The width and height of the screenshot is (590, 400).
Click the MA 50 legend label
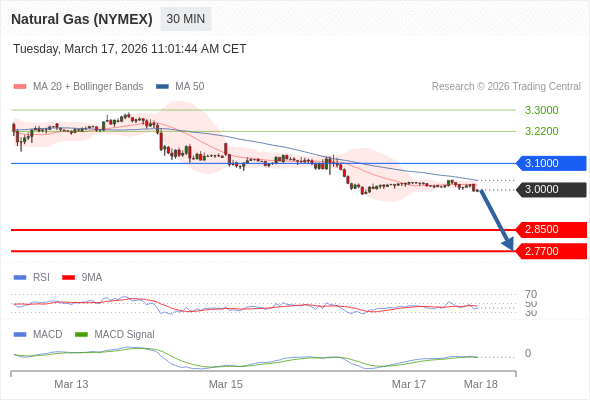coord(190,87)
